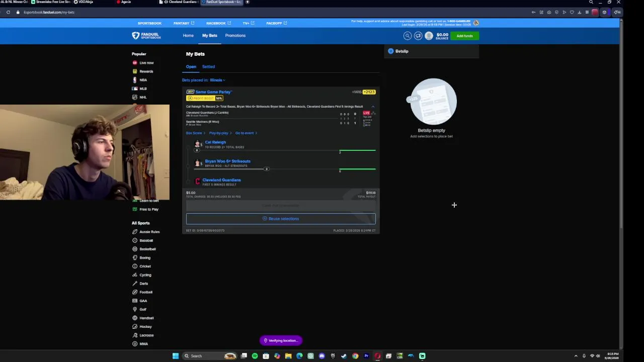Reload the page with browser refresh icon
The height and width of the screenshot is (362, 644).
point(8,12)
